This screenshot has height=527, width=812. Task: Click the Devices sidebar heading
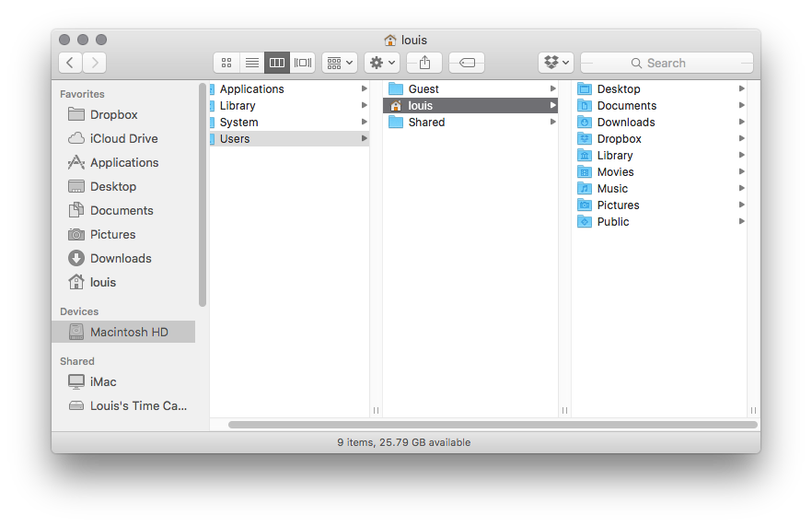click(79, 311)
